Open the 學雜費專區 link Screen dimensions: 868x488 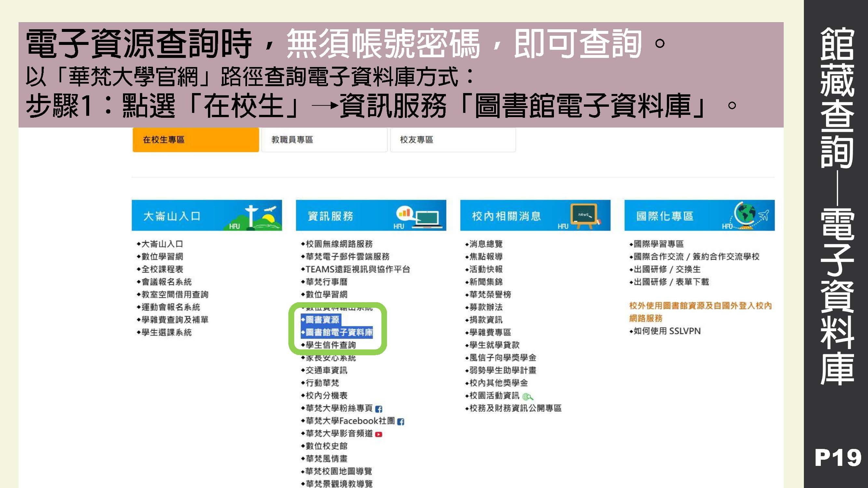tap(490, 332)
